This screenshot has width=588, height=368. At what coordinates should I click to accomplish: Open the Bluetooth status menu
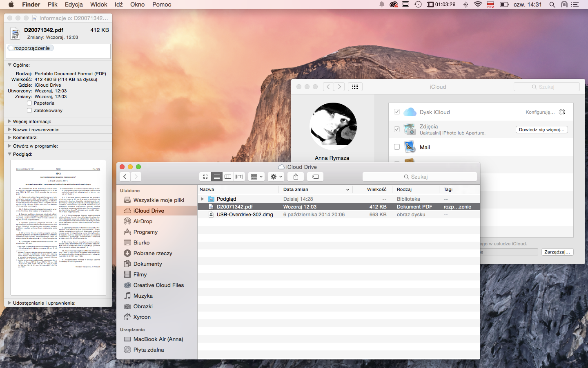[465, 4]
